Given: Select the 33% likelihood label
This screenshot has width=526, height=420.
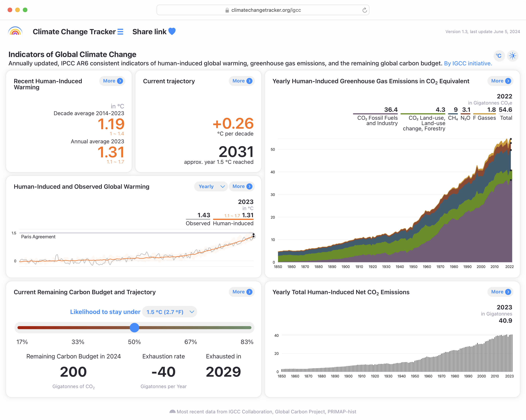Looking at the screenshot, I should coord(78,342).
